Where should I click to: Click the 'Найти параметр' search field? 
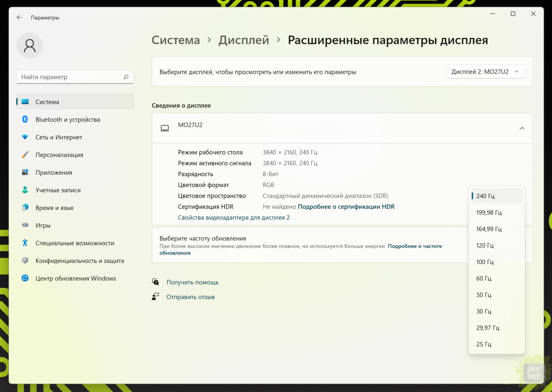coord(70,77)
